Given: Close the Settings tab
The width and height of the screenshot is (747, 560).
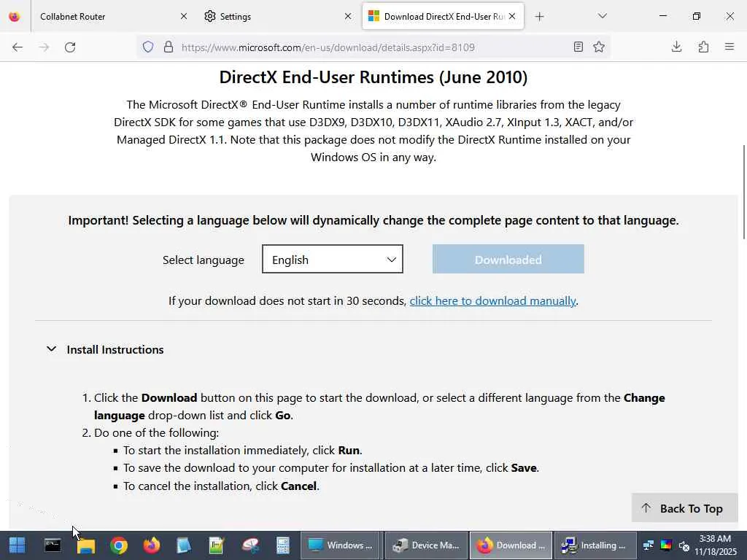Looking at the screenshot, I should [x=348, y=16].
